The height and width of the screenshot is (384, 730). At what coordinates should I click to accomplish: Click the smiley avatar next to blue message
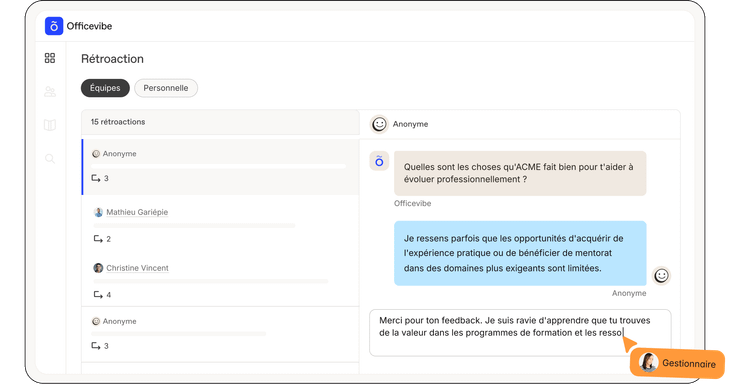pyautogui.click(x=661, y=276)
